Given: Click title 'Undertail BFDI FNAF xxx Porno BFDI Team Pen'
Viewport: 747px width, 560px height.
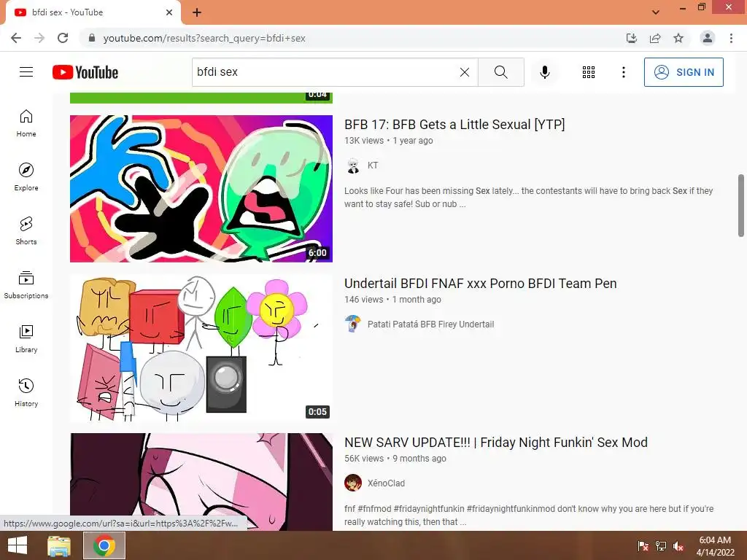Looking at the screenshot, I should tap(480, 284).
